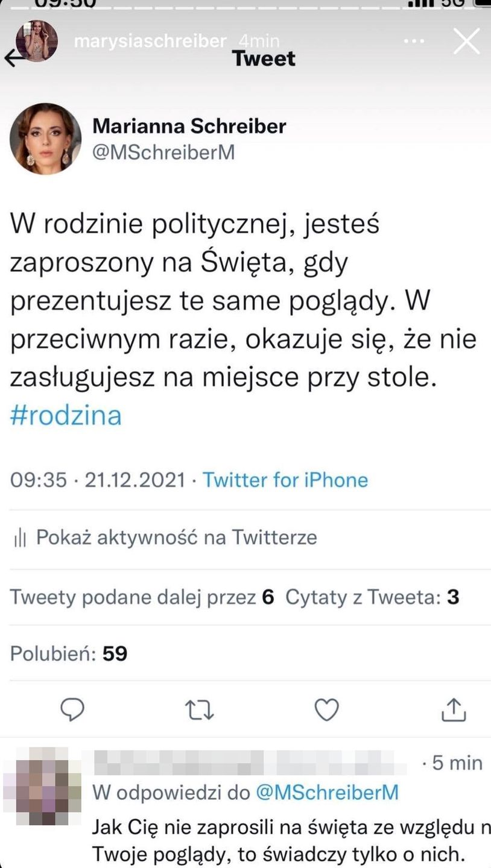Image resolution: width=491 pixels, height=868 pixels.
Task: Like the tweet with heart icon
Action: coord(327,710)
